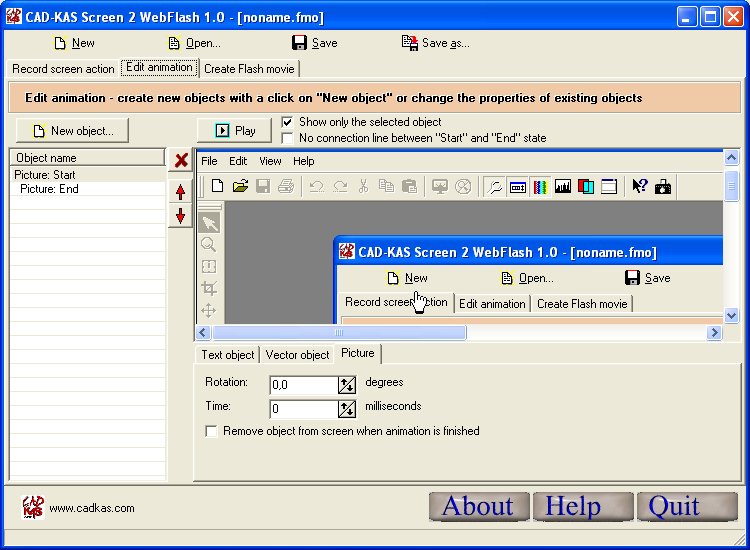Click the preview scrollbar's left arrow

(203, 332)
